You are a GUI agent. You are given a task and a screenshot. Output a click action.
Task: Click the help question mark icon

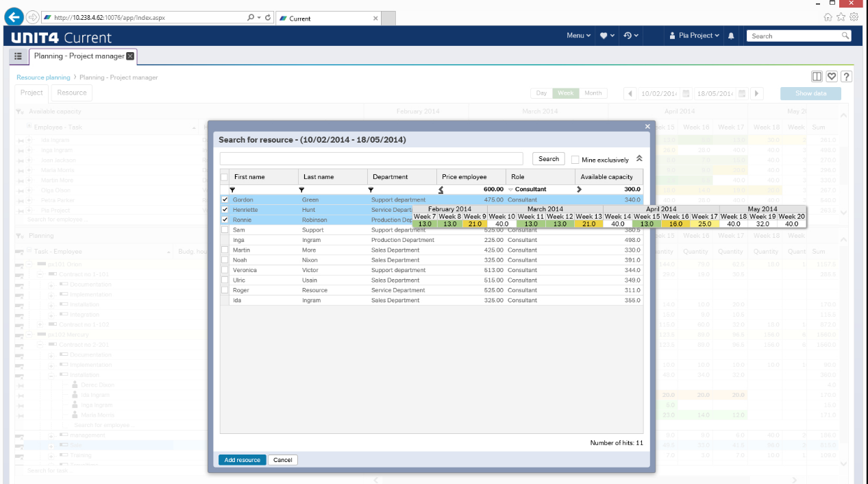(847, 77)
